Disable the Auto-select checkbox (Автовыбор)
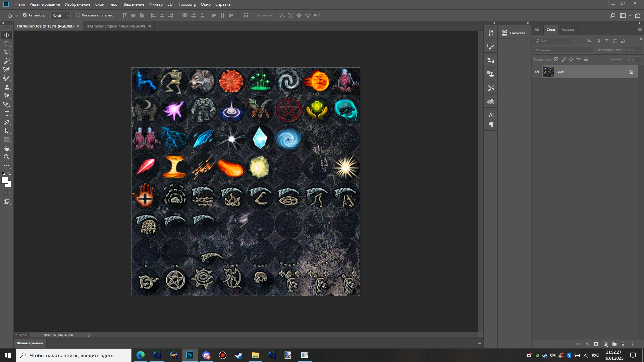Image resolution: width=644 pixels, height=362 pixels. [x=25, y=15]
